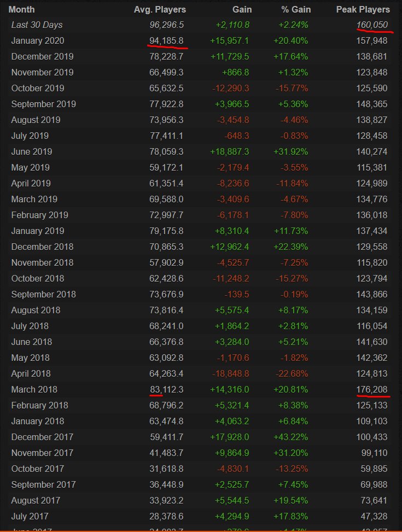This screenshot has height=532, width=402.
Task: Select the January 2020 month cell
Action: (x=38, y=40)
